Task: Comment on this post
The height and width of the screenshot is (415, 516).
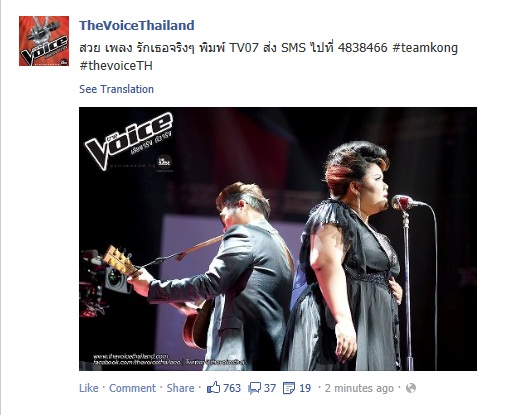Action: 132,388
